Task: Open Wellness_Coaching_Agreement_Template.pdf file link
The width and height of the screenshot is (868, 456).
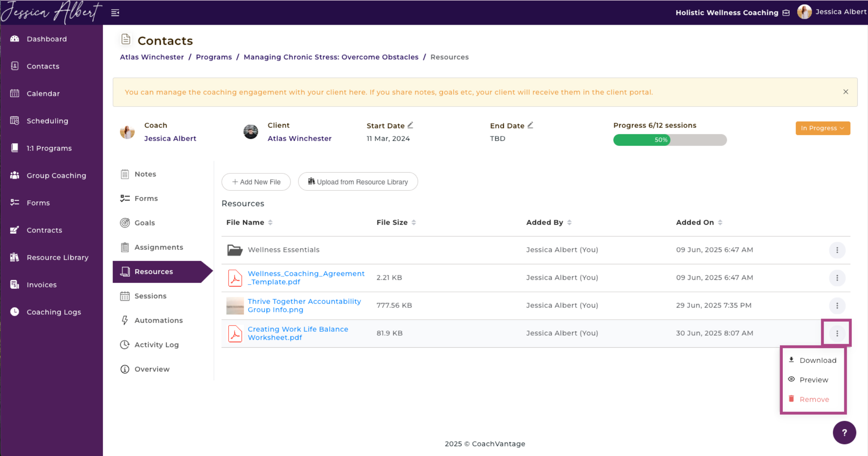Action: coord(306,278)
